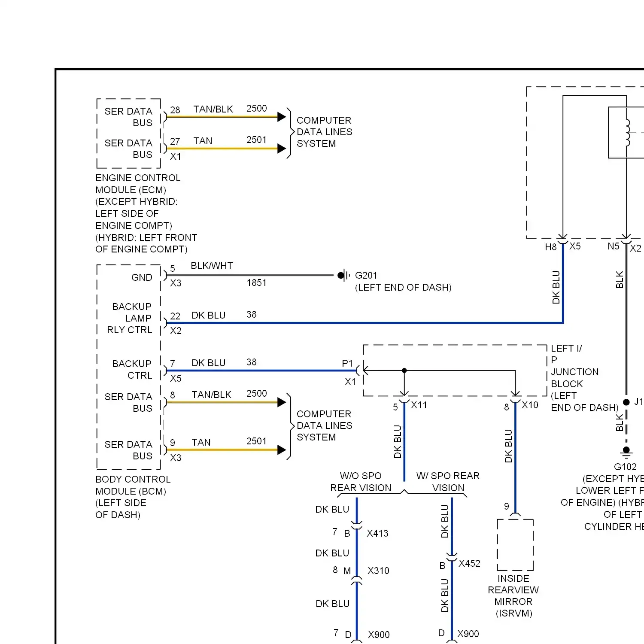
Task: Click the dashed Inside Rearview Mirror component box
Action: (515, 544)
